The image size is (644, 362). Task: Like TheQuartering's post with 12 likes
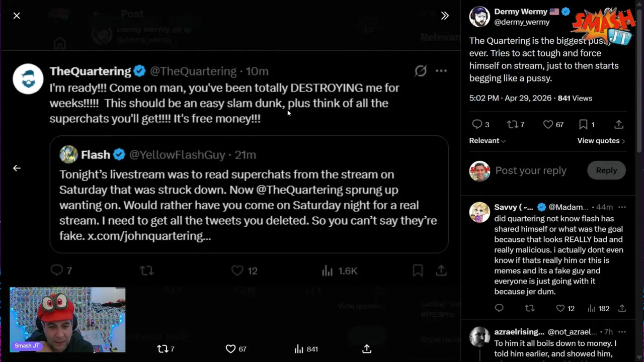pos(237,270)
